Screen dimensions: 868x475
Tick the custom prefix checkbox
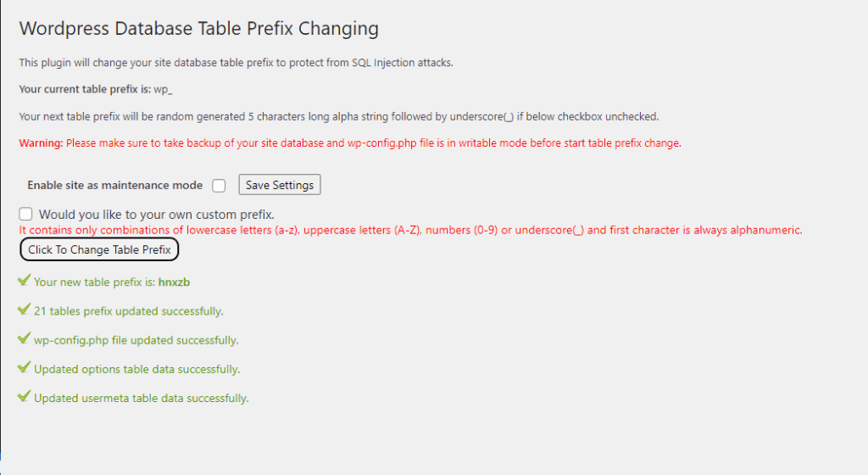click(x=26, y=215)
